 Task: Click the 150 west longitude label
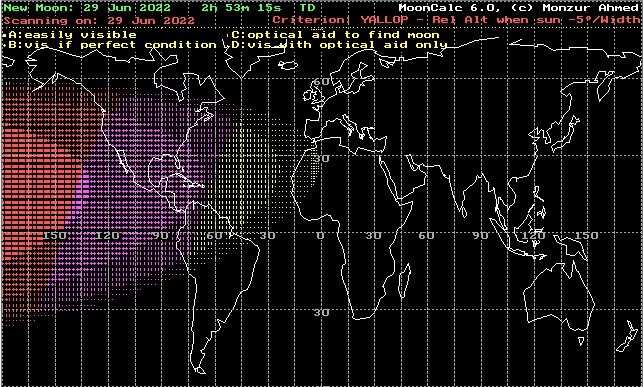tap(55, 235)
